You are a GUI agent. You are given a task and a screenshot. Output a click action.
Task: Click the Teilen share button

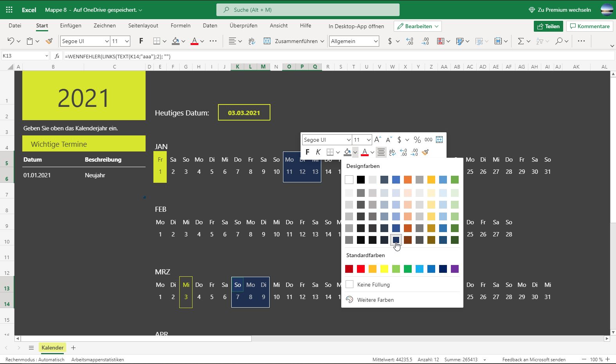click(548, 26)
